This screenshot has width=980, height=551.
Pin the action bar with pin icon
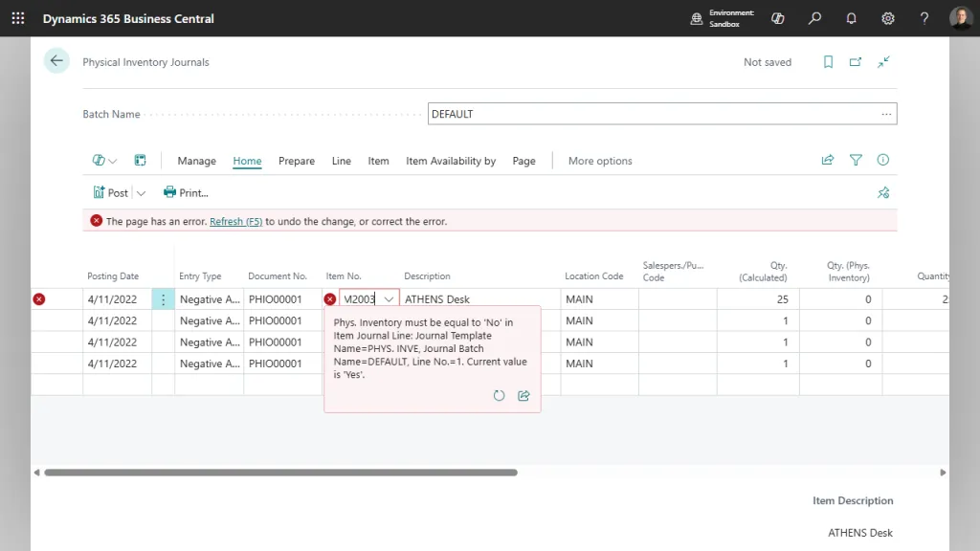(x=882, y=192)
